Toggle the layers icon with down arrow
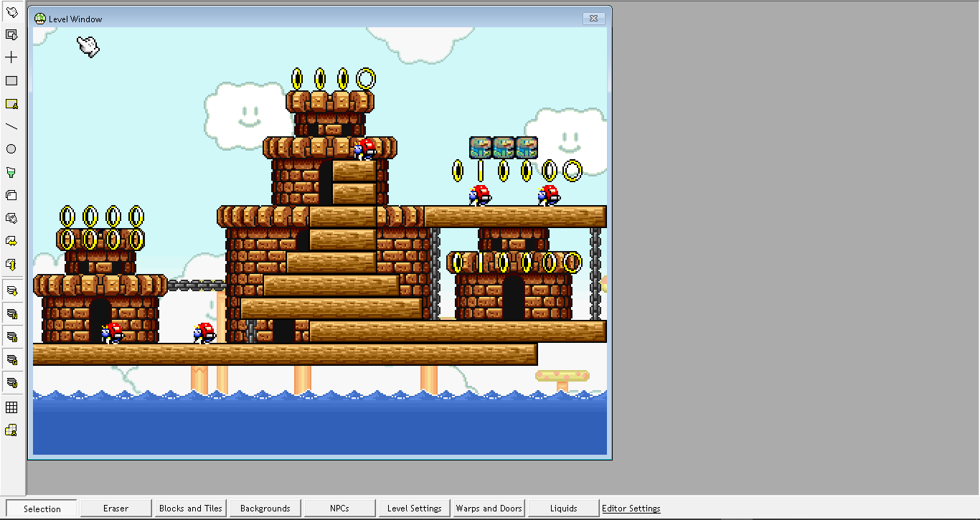The image size is (980, 520). tap(11, 290)
